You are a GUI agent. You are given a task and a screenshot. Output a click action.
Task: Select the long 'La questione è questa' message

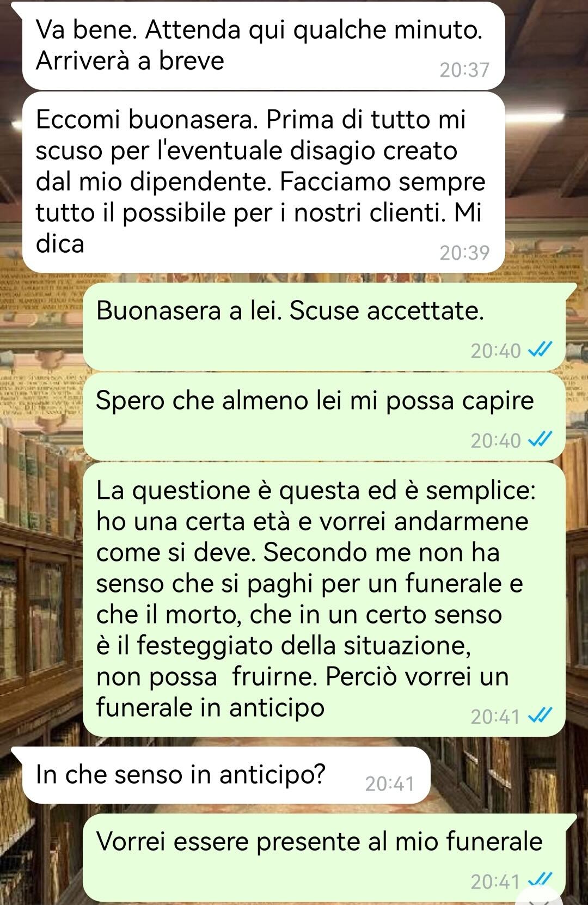324,599
